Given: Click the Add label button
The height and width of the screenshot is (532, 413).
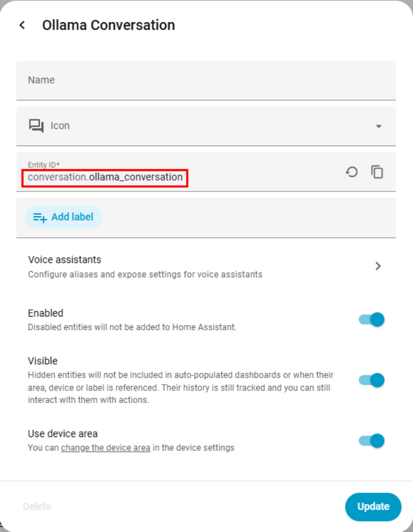Looking at the screenshot, I should pyautogui.click(x=64, y=217).
